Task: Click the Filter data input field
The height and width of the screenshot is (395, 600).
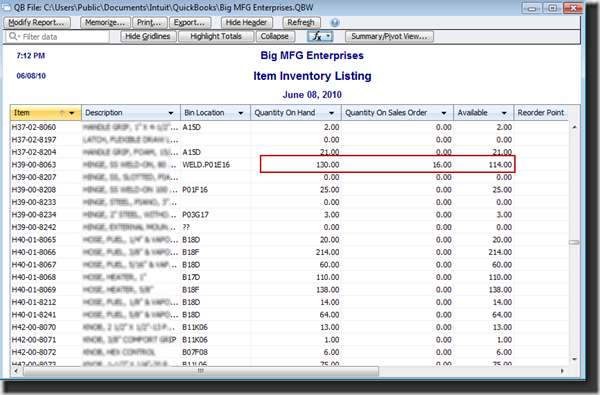Action: coord(57,37)
